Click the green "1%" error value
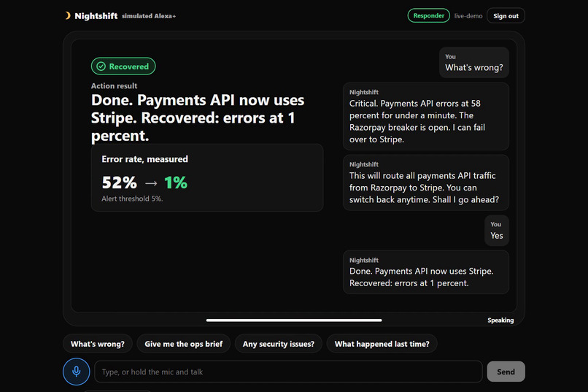Screen dimensions: 588x392 176,182
